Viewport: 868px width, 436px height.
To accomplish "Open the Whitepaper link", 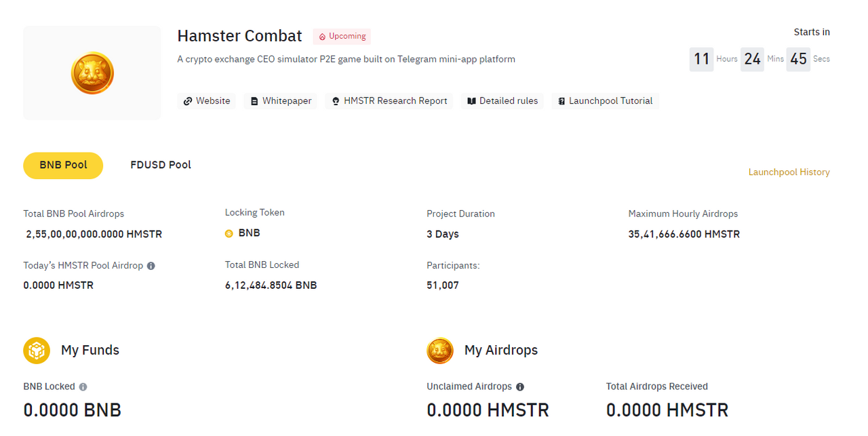I will pyautogui.click(x=281, y=101).
